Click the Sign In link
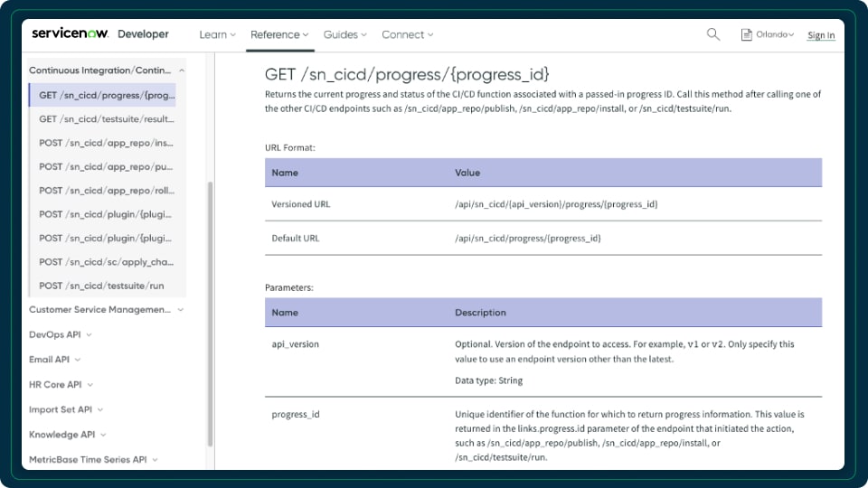This screenshot has height=488, width=868. (x=821, y=35)
